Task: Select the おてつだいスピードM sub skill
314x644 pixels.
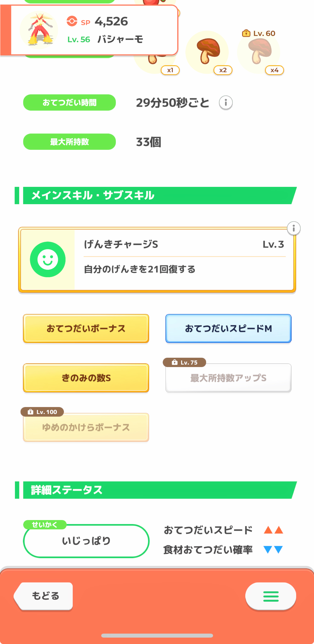Action: 228,329
